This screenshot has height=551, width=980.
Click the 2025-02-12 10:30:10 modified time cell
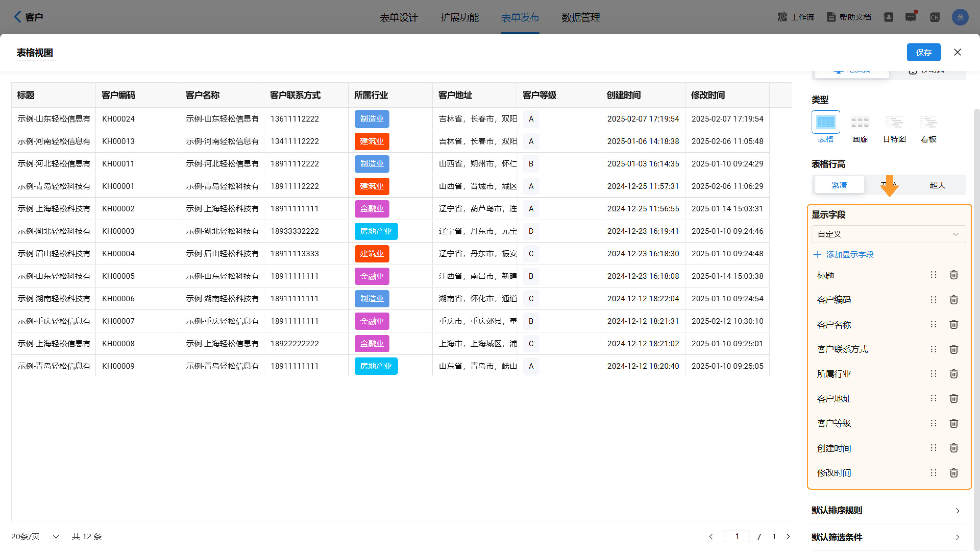[727, 321]
